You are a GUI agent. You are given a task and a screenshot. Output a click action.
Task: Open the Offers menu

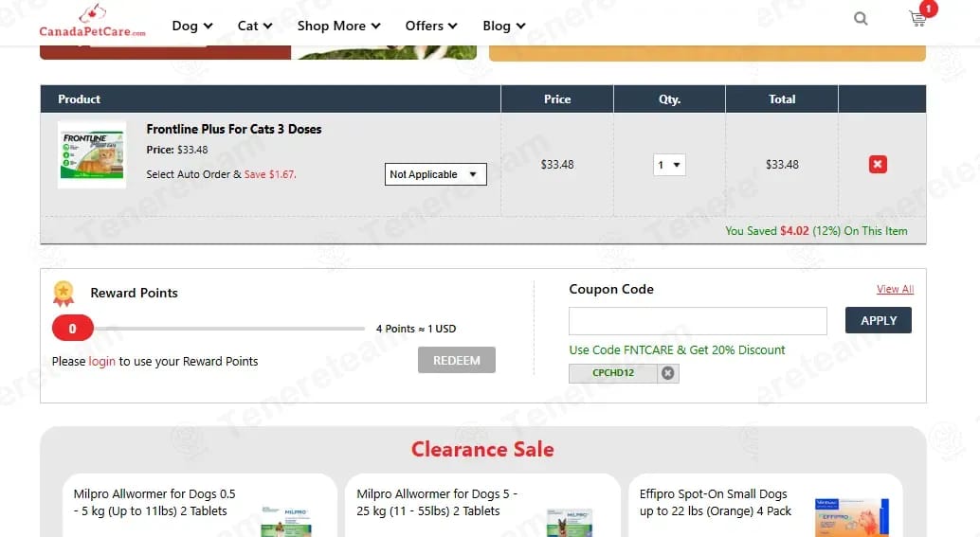coord(431,26)
